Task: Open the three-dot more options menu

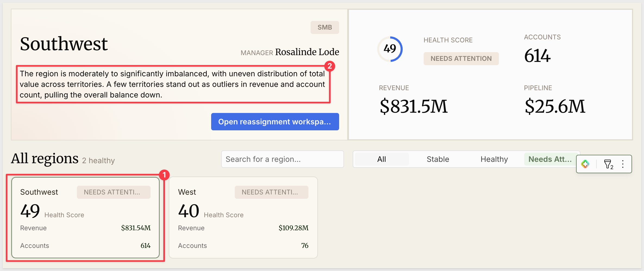Action: (623, 164)
